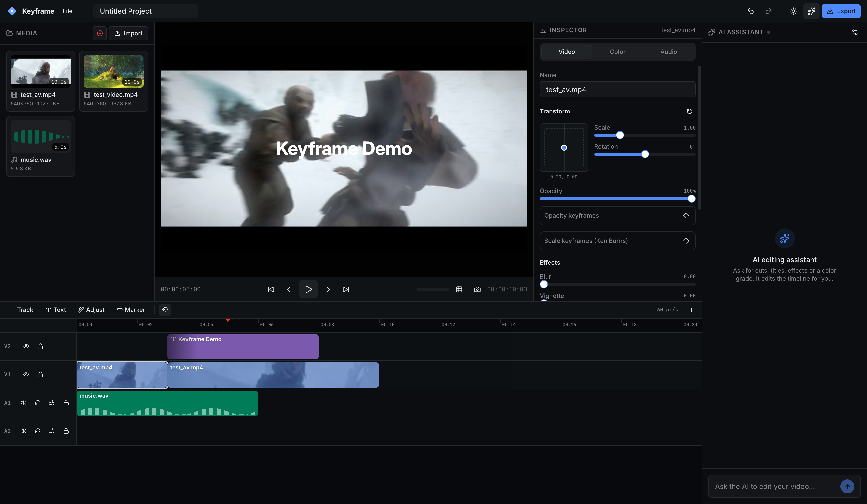867x504 pixels.
Task: Click the position pad center dot
Action: coord(564,148)
